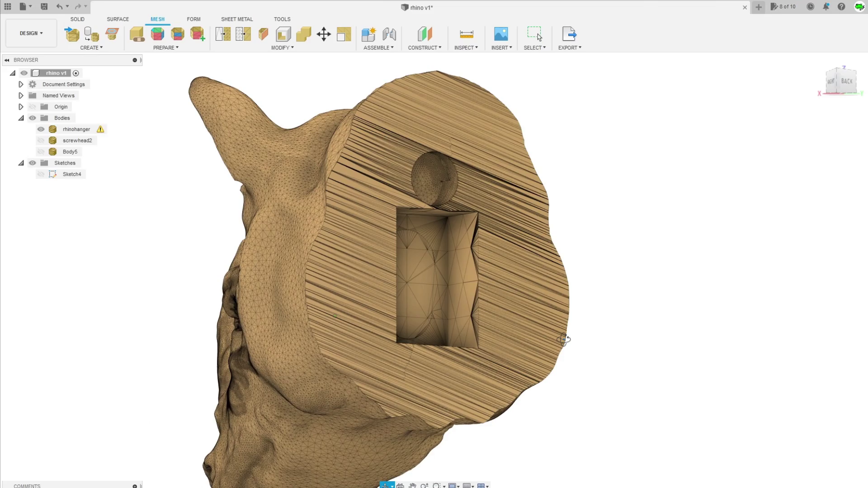Activate the Move/Copy tool
Screen dimensions: 868x488
click(x=324, y=34)
